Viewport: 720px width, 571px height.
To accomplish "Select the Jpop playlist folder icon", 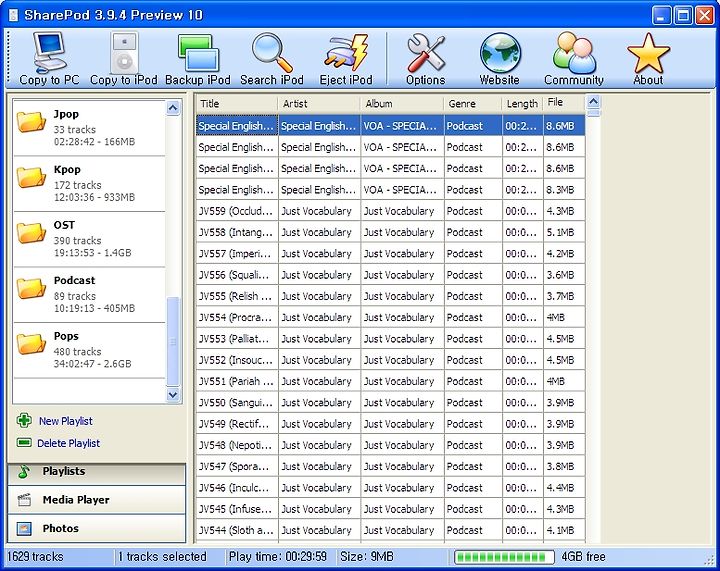I will point(31,121).
